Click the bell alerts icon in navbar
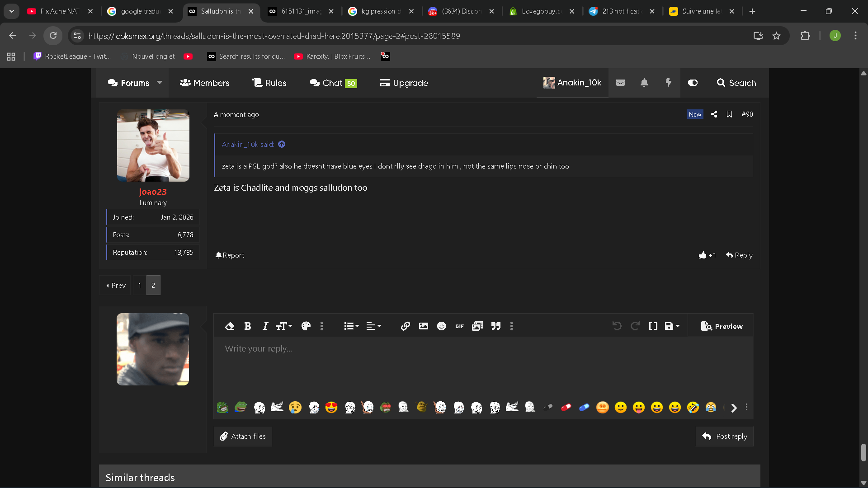The height and width of the screenshot is (488, 868). tap(644, 83)
